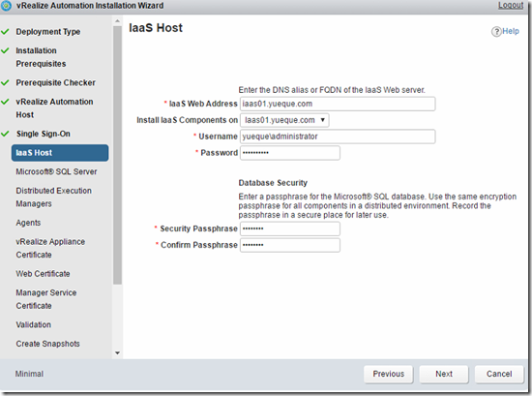Open the Agents wizard step
The image size is (532, 396).
point(28,223)
